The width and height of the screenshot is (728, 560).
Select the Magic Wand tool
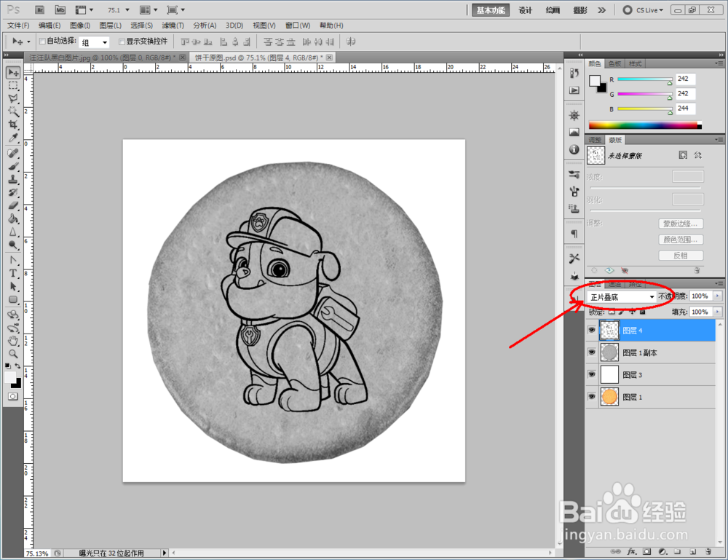point(13,111)
